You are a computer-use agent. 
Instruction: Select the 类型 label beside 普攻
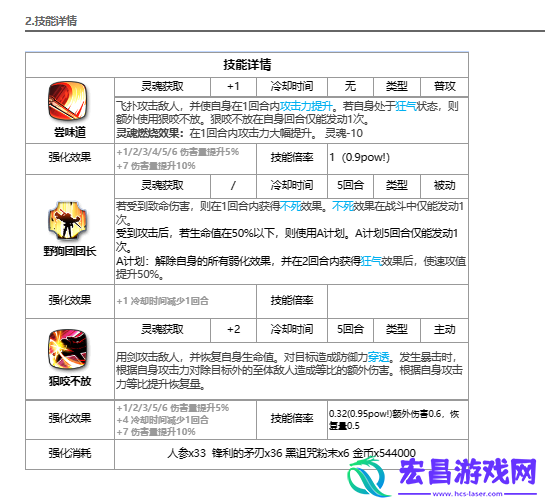pyautogui.click(x=397, y=86)
